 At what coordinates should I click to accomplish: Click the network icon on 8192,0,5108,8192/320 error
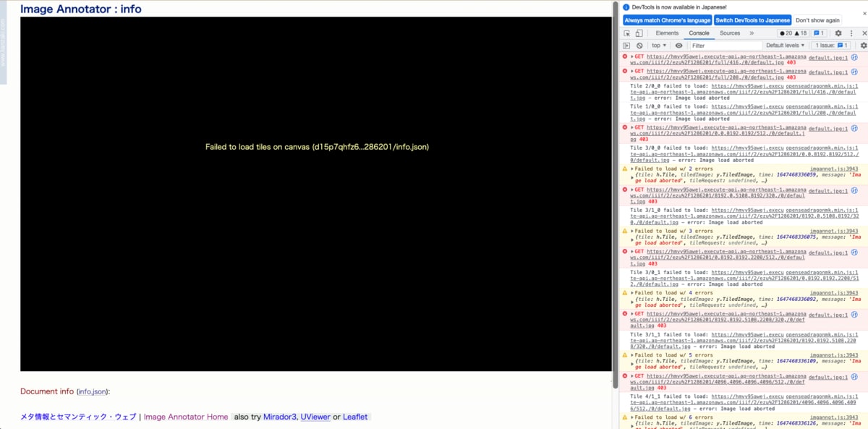point(854,190)
